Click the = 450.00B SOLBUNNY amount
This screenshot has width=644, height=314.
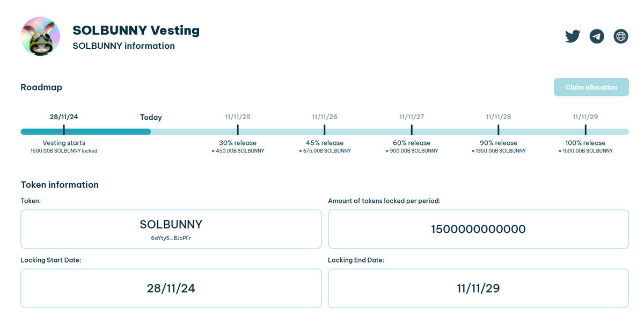point(238,151)
